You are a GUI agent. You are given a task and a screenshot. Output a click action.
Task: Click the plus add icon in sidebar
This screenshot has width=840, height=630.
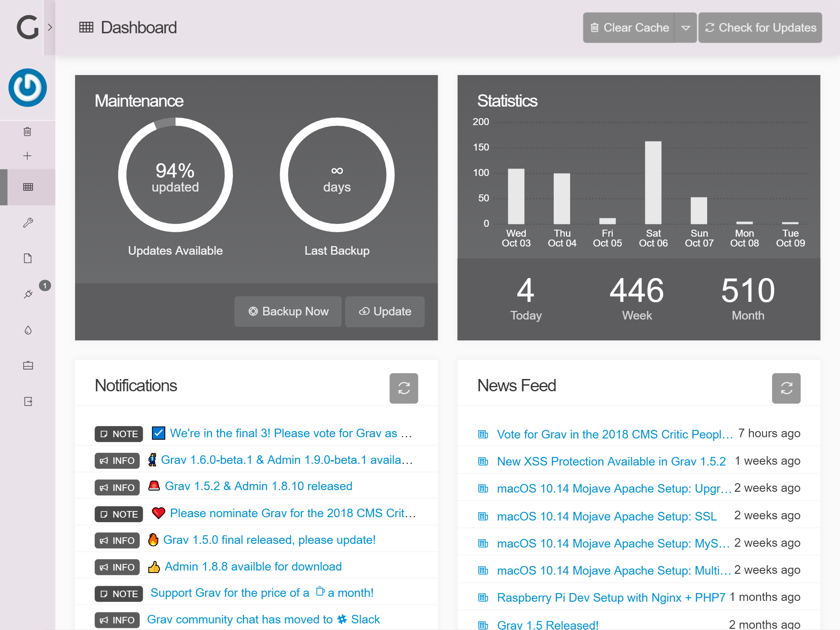[x=27, y=156]
